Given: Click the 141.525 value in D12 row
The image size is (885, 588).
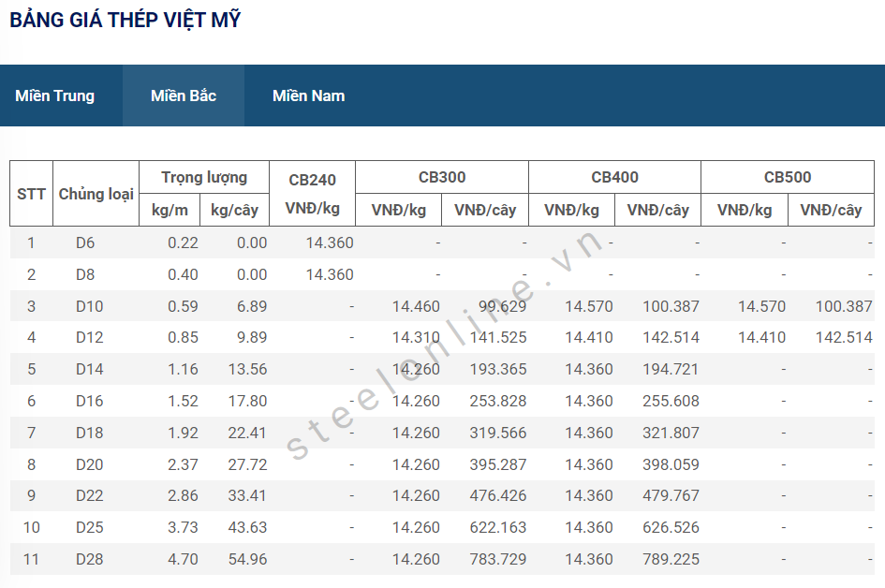Looking at the screenshot, I should (498, 337).
